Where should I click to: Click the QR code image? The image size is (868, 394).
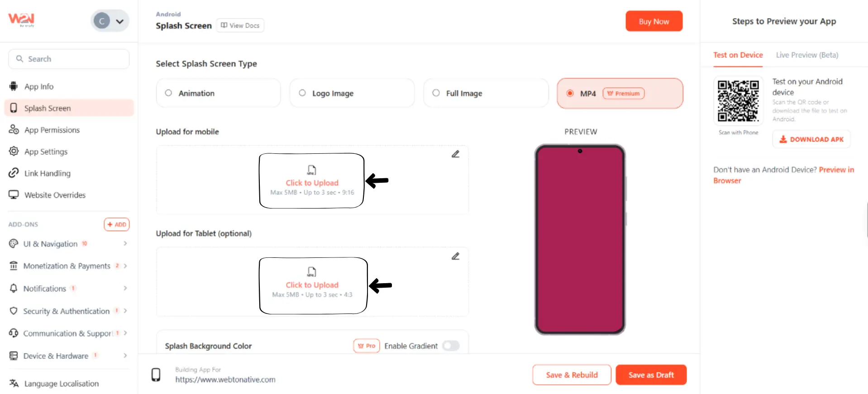[x=738, y=101]
